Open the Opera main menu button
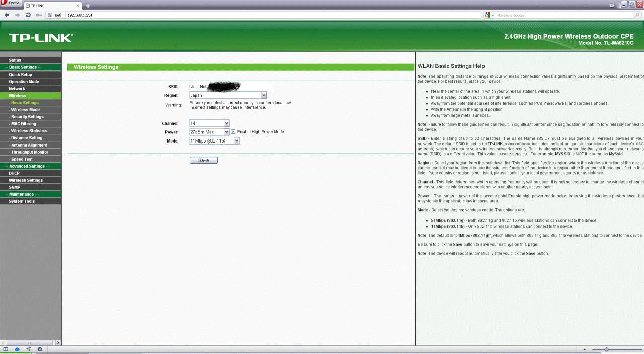The width and height of the screenshot is (644, 354). pos(11,3)
